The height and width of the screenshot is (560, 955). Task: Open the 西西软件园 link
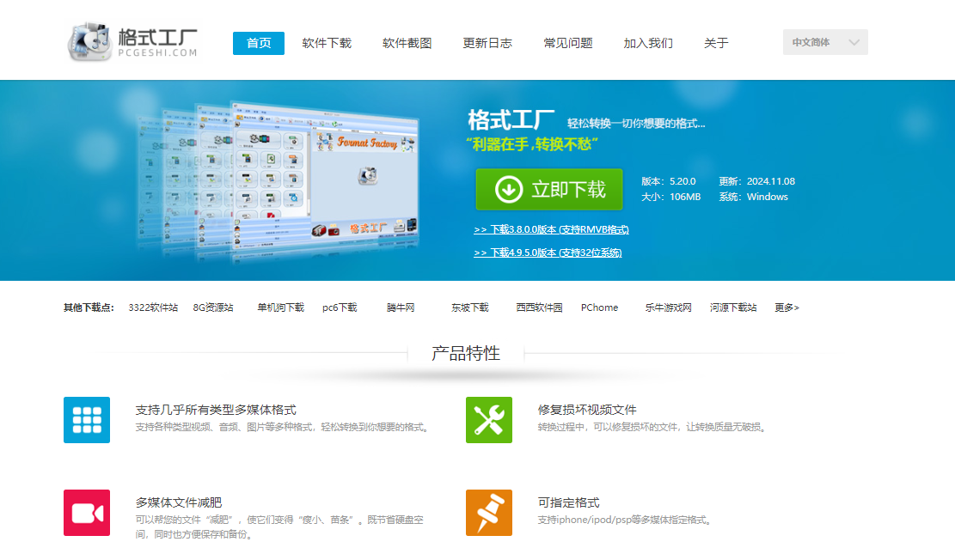point(539,307)
